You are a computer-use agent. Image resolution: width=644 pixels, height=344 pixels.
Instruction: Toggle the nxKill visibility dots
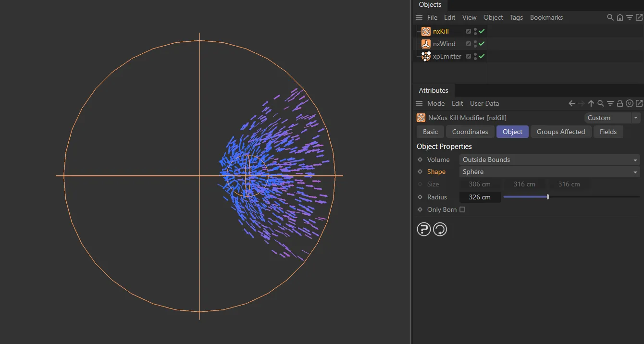pyautogui.click(x=474, y=31)
